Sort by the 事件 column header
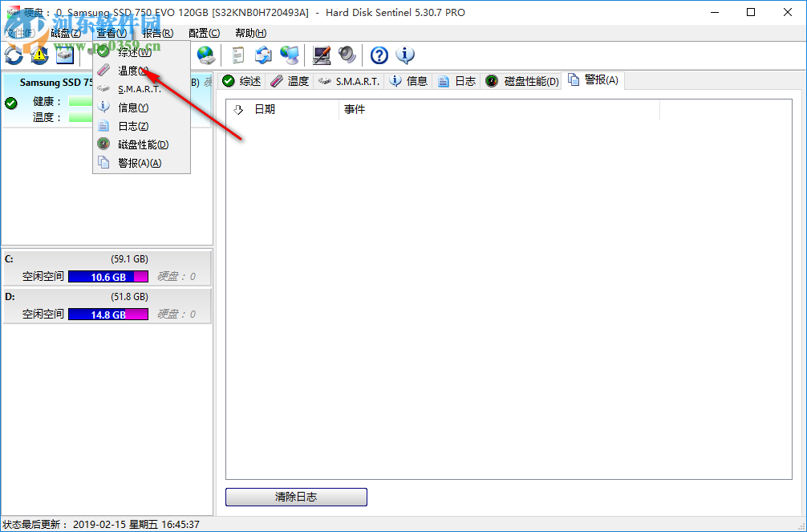807x532 pixels. coord(499,109)
